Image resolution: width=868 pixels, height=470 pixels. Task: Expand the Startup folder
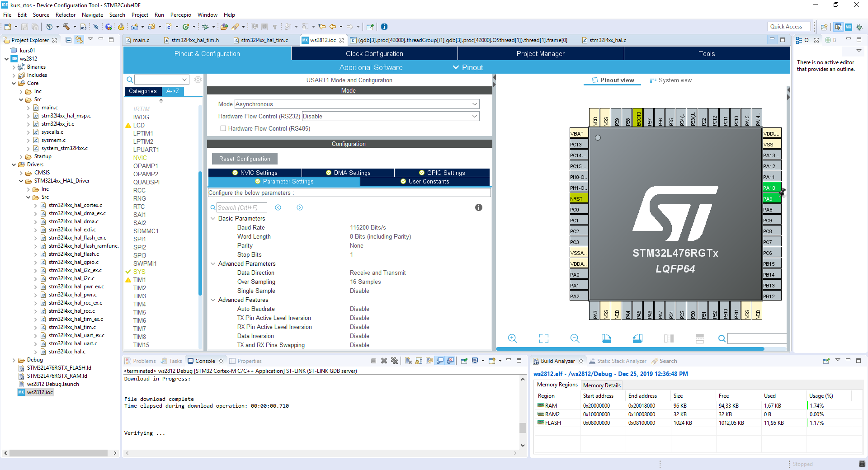[21, 156]
